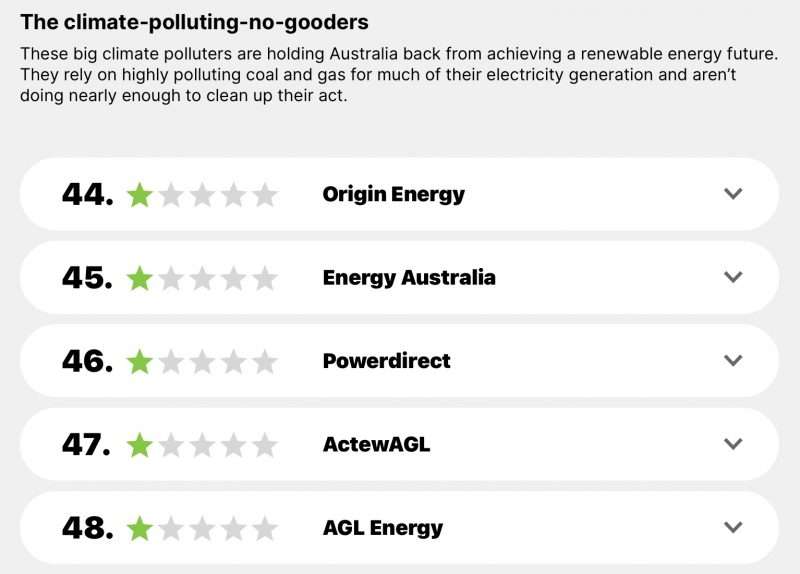Expand the AGL Energy row chevron
The image size is (800, 574).
[x=733, y=527]
